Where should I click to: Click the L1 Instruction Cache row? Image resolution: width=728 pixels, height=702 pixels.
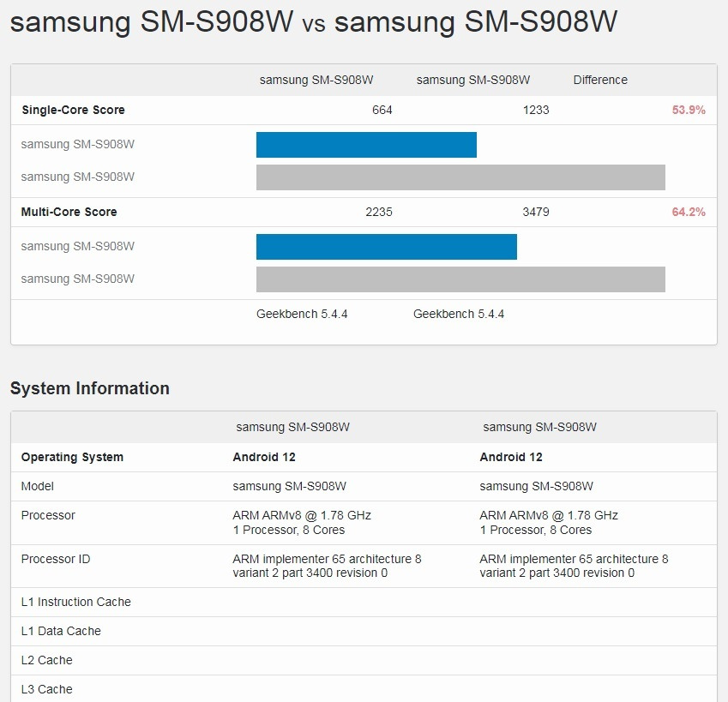364,603
